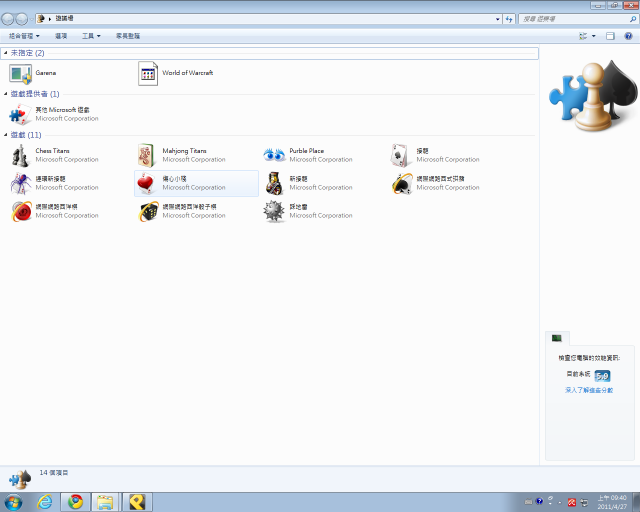
Task: Select the Internet Backgammon black dice game
Action: [181, 211]
